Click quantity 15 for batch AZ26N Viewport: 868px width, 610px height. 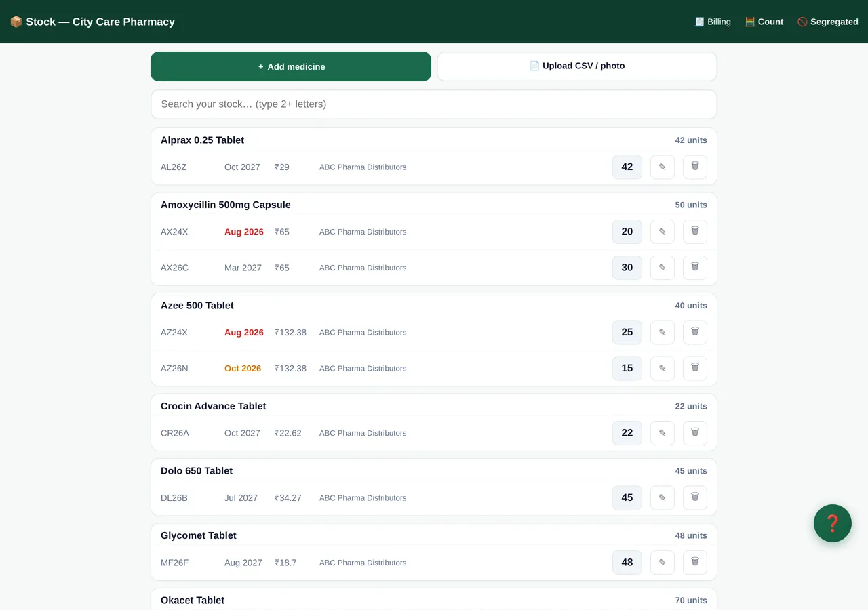pyautogui.click(x=627, y=369)
